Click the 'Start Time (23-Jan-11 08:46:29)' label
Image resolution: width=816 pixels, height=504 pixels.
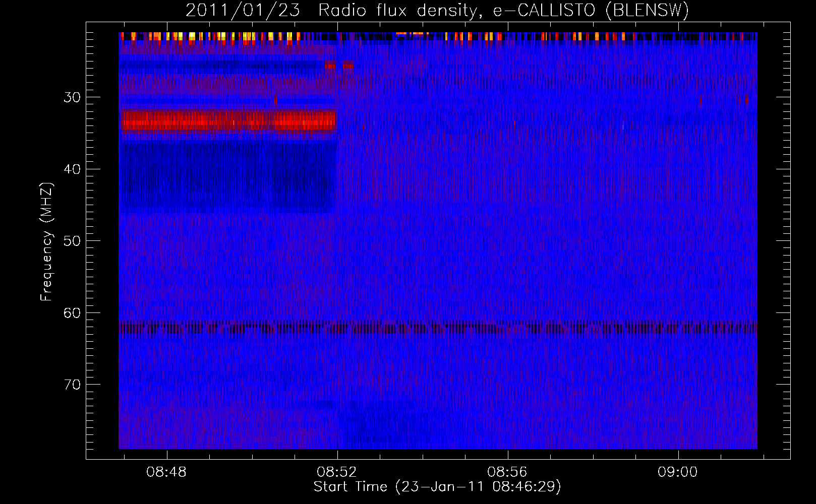(x=437, y=487)
